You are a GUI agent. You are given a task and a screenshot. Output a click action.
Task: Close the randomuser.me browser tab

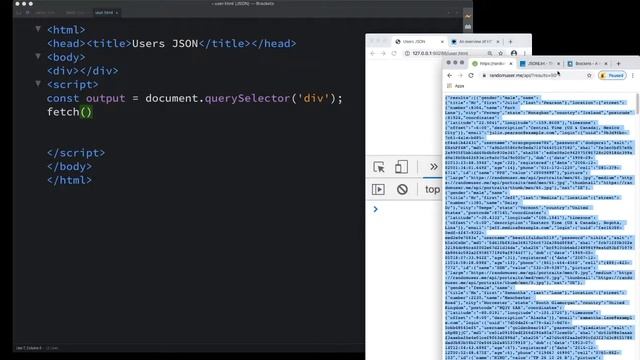coord(511,64)
